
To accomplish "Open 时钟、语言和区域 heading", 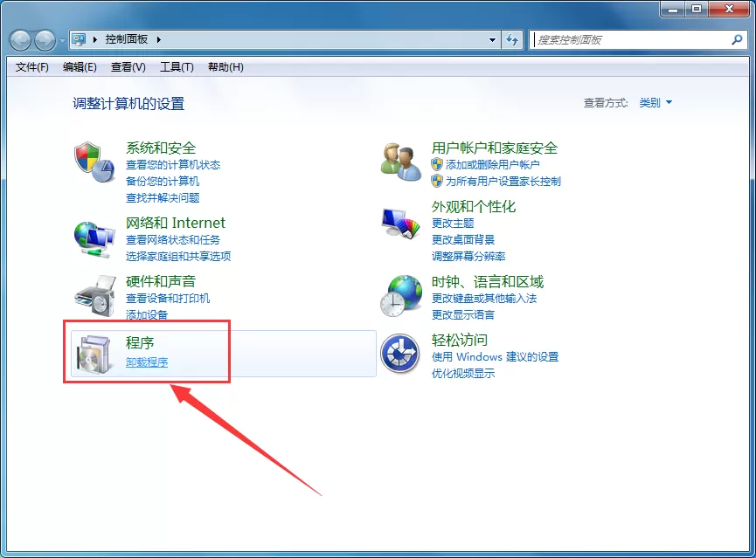I will coord(488,281).
